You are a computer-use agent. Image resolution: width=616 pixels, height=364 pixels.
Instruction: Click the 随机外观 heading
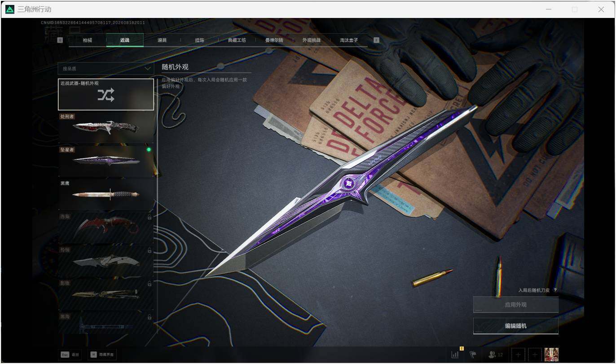(x=175, y=67)
